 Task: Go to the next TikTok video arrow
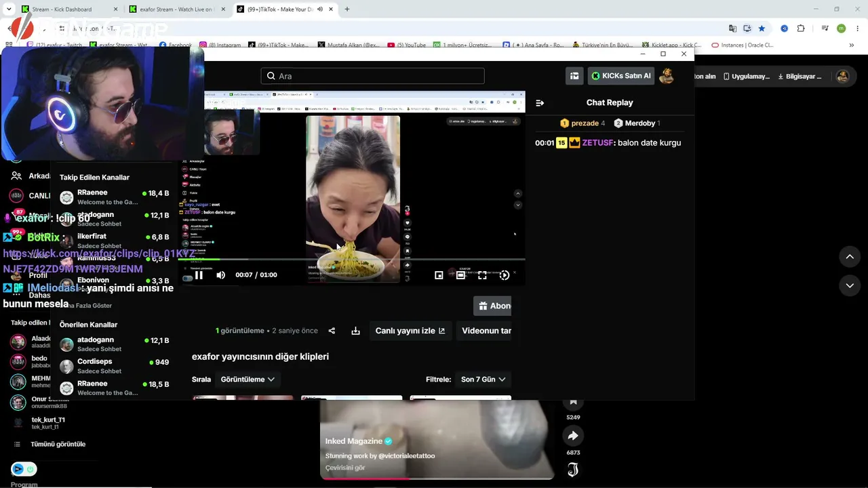(850, 285)
